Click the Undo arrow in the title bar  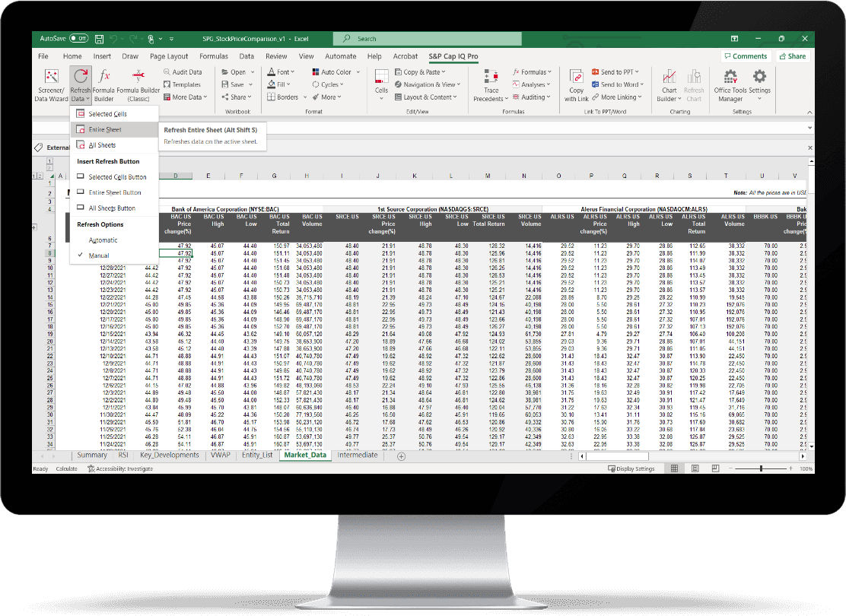point(113,39)
